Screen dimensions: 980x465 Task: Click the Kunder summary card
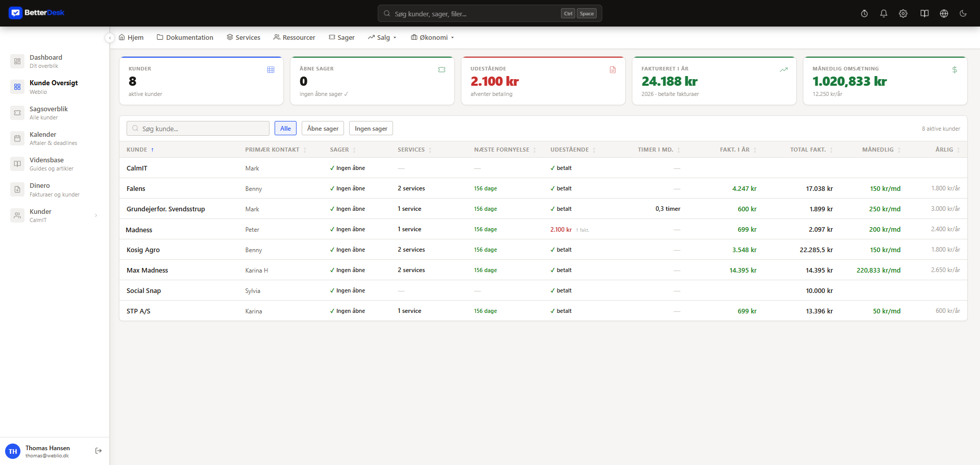click(201, 81)
